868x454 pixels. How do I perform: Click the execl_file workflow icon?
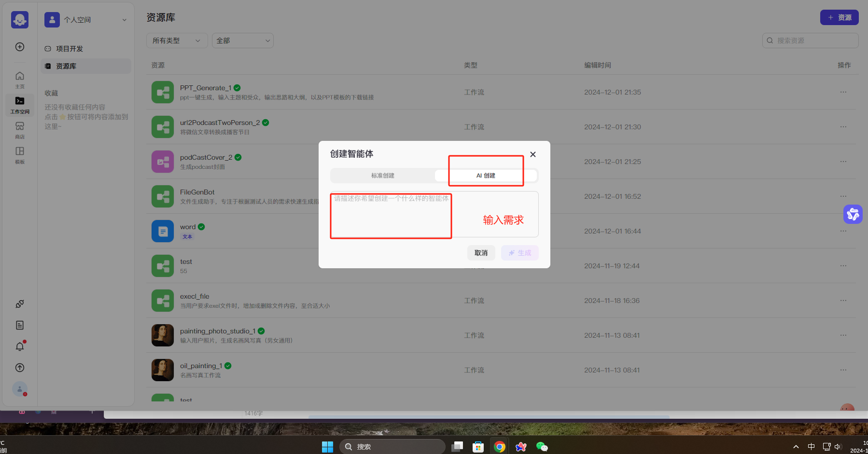tap(163, 301)
